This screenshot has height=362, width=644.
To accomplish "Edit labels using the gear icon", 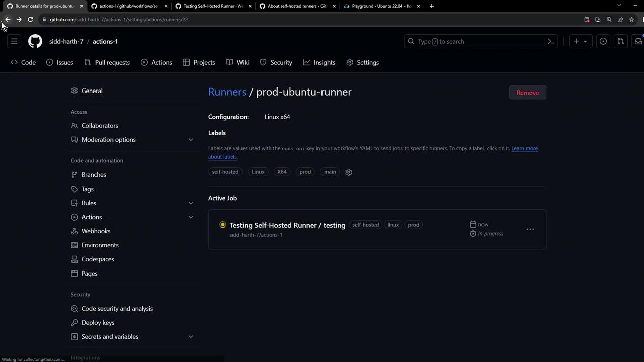I will pos(349,172).
